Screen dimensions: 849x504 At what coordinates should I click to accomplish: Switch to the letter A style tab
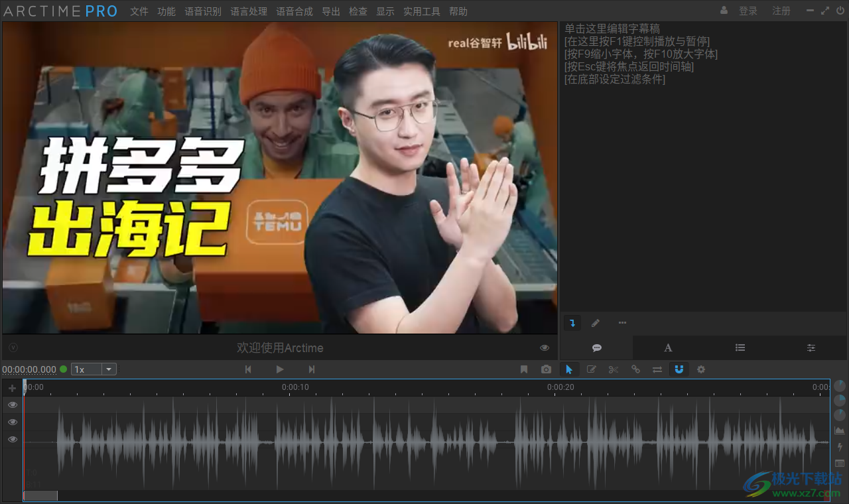point(668,347)
